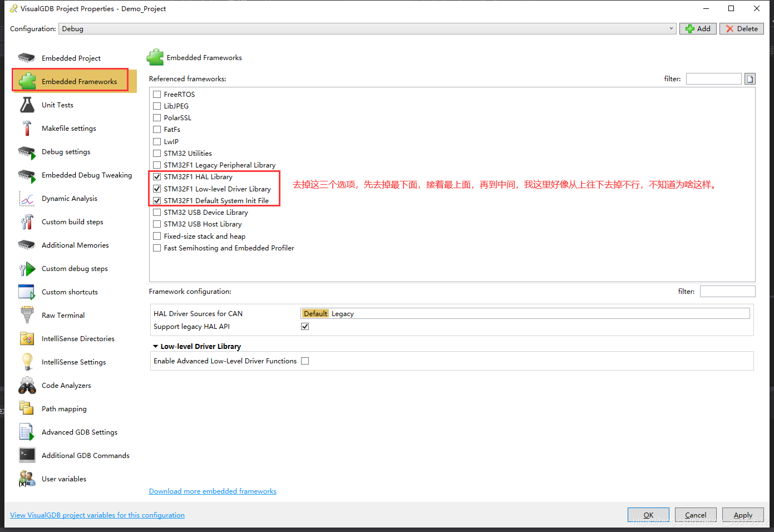Go to Dynamic Analysis page
The height and width of the screenshot is (532, 774).
[x=70, y=199]
